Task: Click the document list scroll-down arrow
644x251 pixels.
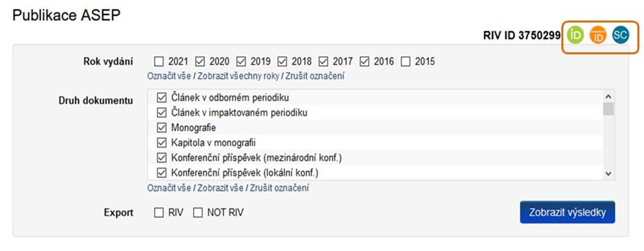Action: 609,174
